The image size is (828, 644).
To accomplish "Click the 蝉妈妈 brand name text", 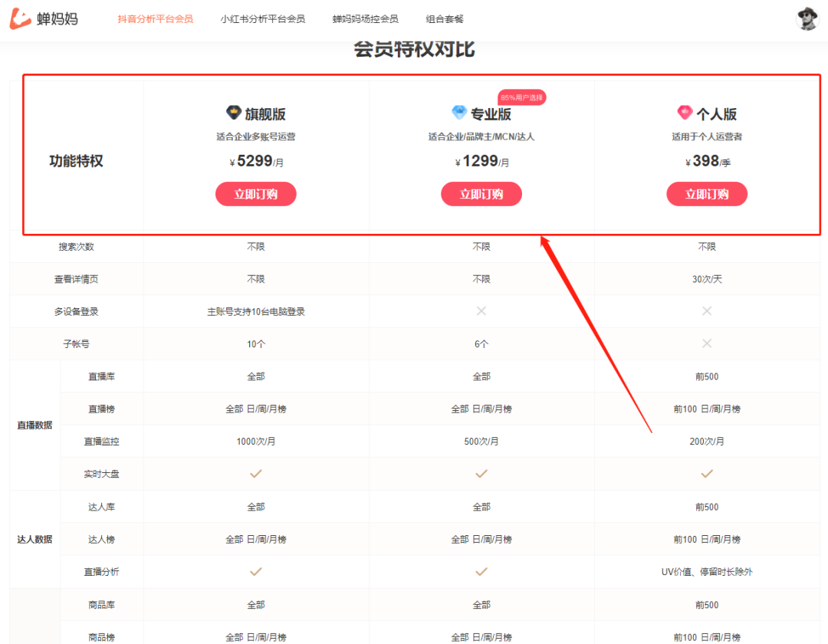I will (58, 19).
